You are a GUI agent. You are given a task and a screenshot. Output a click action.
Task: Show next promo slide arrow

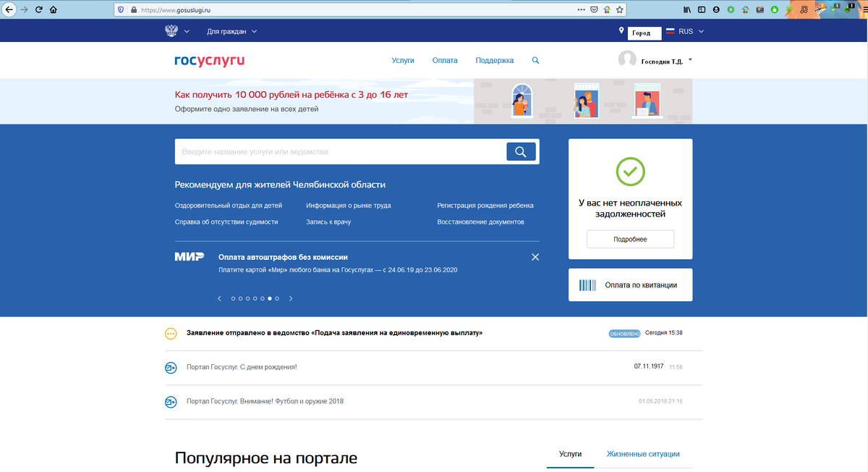291,298
